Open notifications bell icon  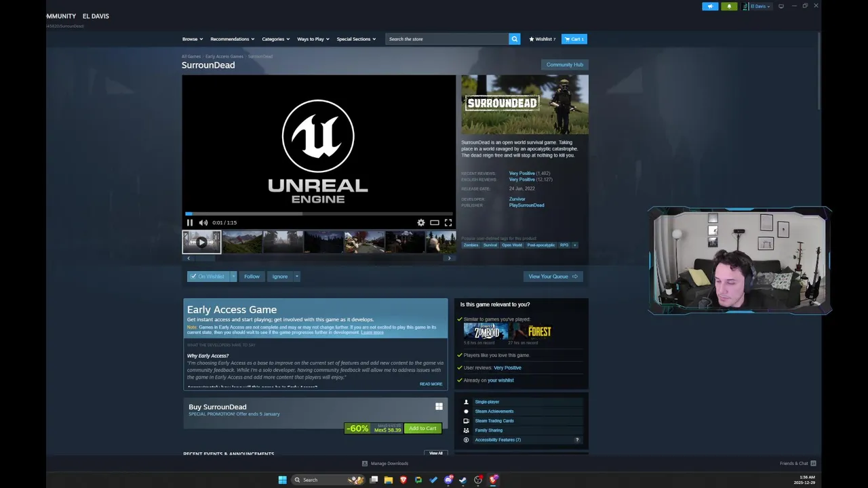(729, 6)
